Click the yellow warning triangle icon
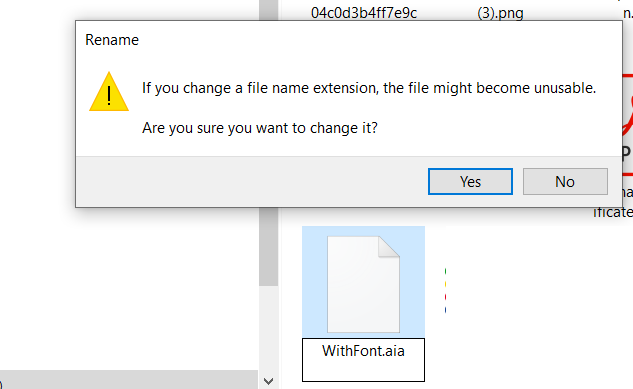The width and height of the screenshot is (633, 389). (x=109, y=92)
